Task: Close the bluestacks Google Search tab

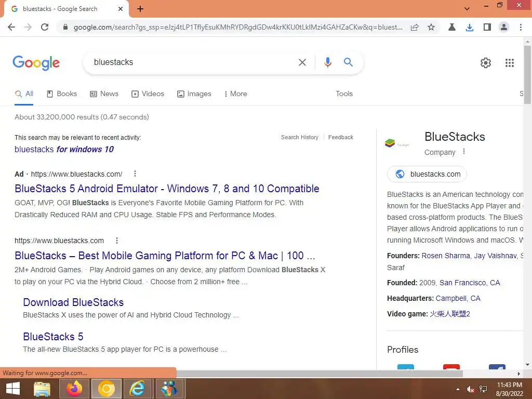Action: [121, 9]
